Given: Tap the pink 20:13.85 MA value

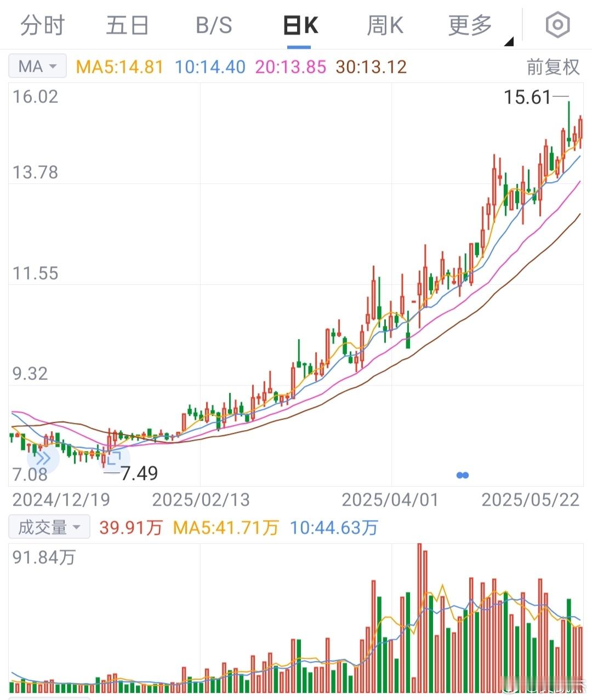Looking at the screenshot, I should (x=291, y=67).
